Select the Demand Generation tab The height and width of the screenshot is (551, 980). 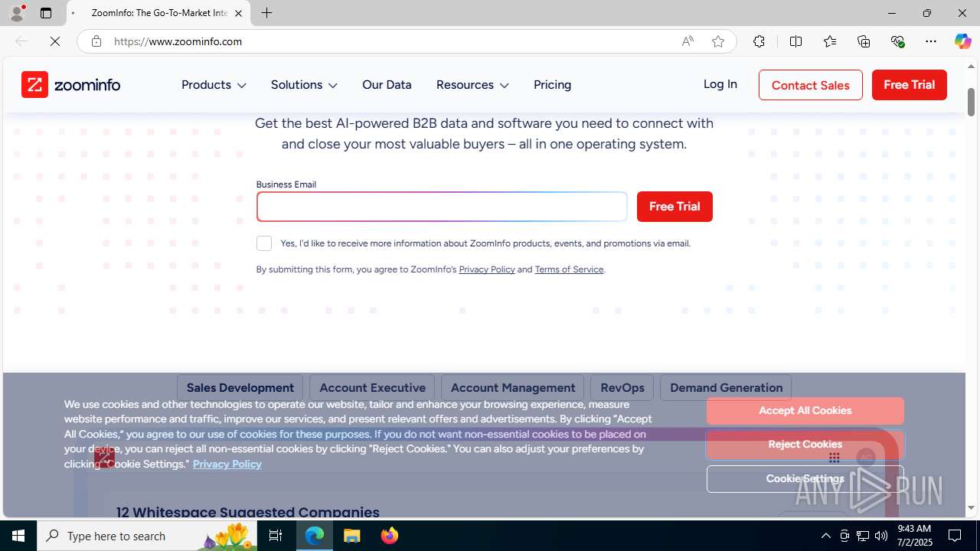pyautogui.click(x=726, y=388)
